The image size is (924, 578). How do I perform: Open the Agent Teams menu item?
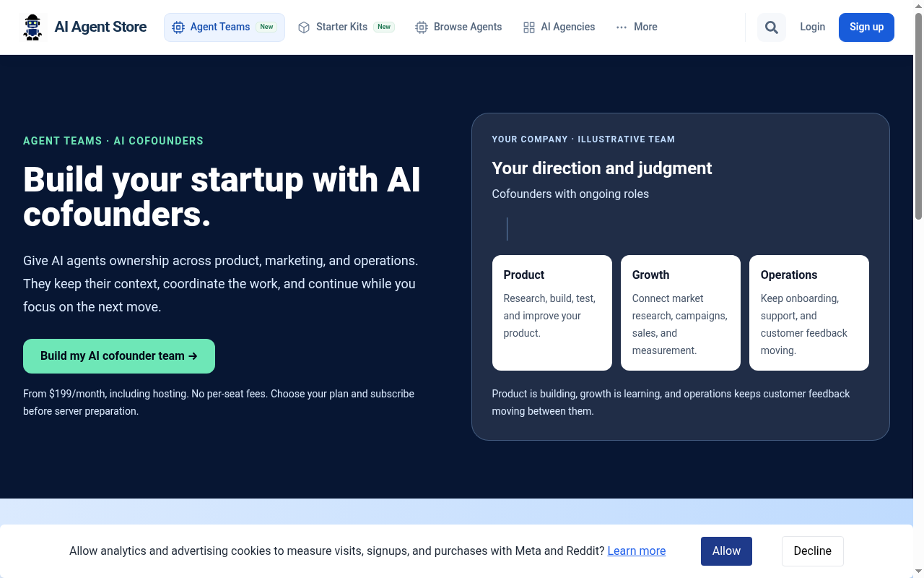(x=225, y=27)
